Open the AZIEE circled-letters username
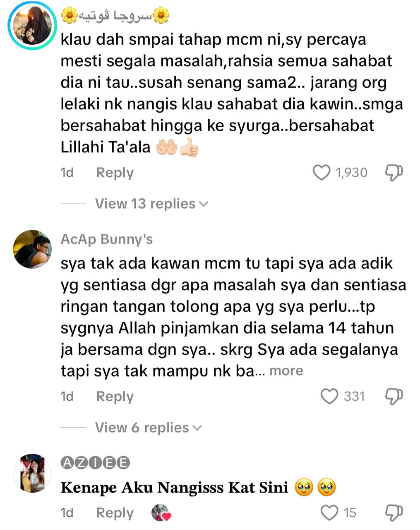Viewport: 420px width, 530px height. [95, 463]
